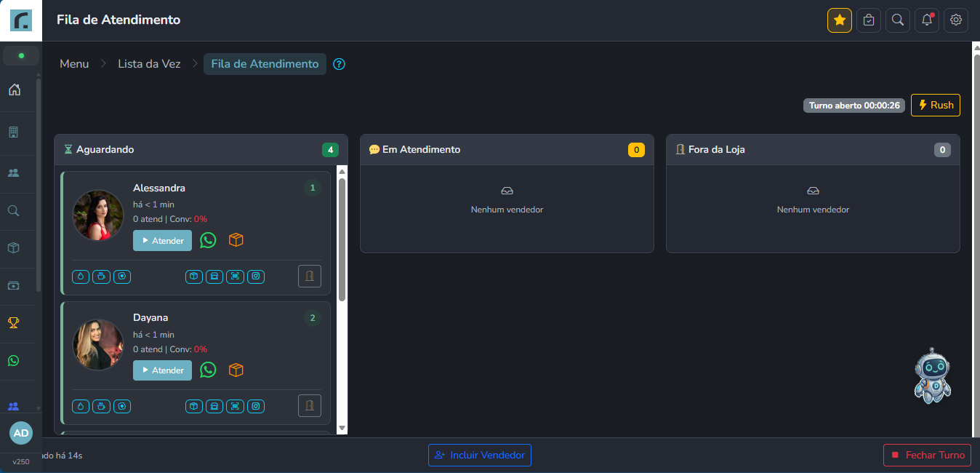Click the Aguardando list scroll-up arrow

click(342, 172)
